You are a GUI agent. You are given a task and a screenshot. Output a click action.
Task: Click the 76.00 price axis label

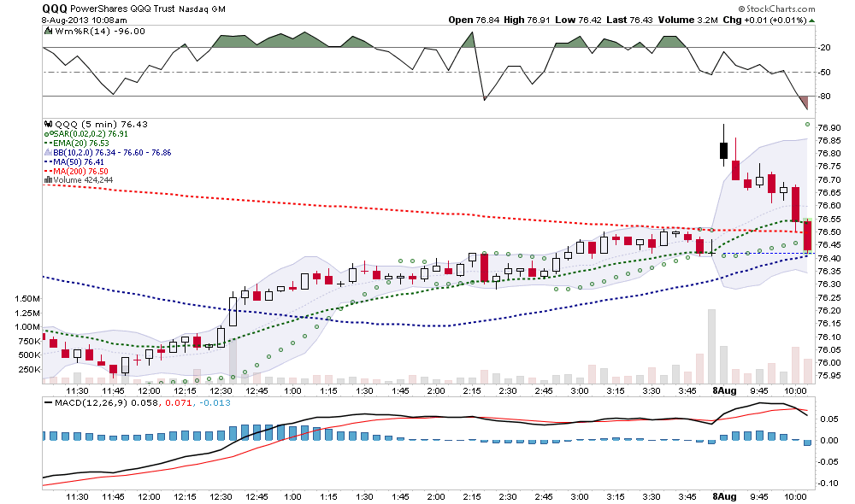point(828,363)
